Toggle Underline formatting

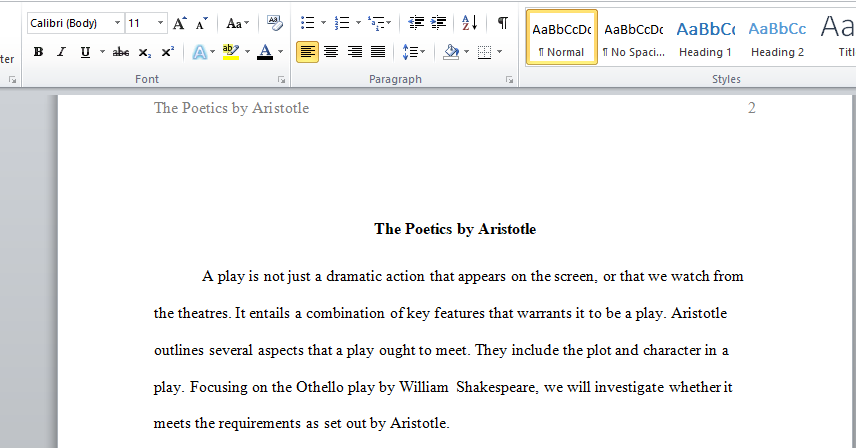[85, 52]
